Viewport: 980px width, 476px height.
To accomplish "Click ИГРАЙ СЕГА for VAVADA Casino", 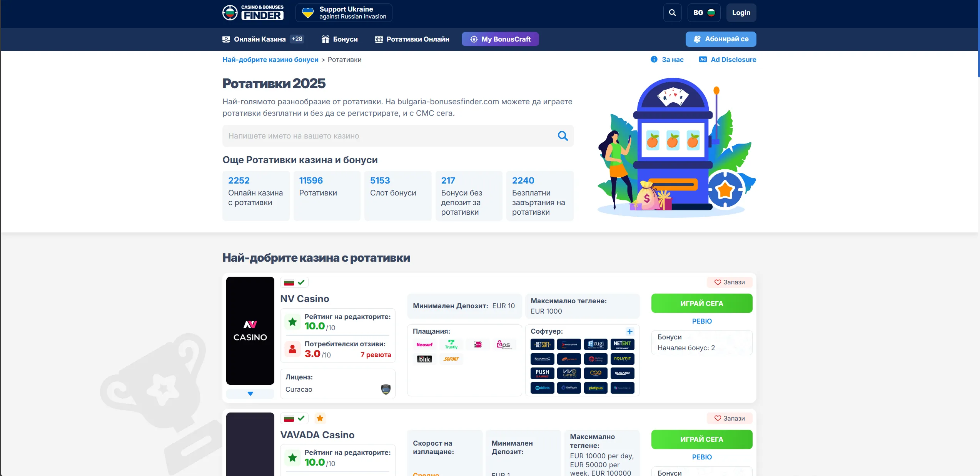I will coord(702,439).
